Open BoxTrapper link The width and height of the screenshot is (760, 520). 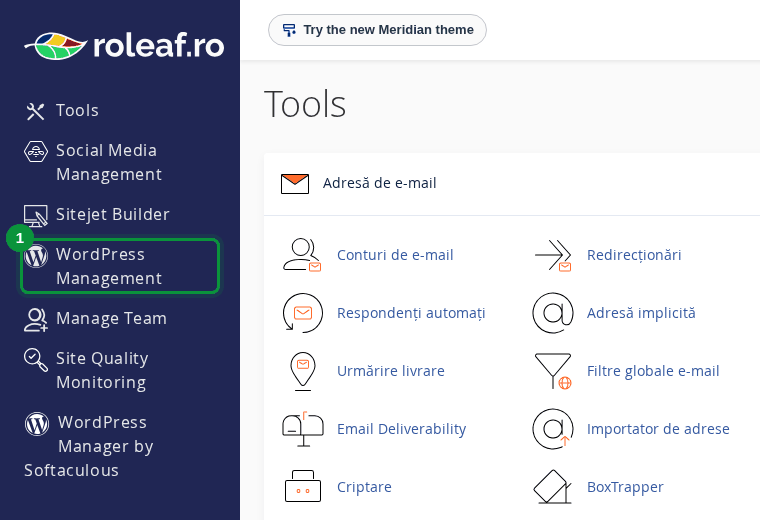pyautogui.click(x=625, y=487)
